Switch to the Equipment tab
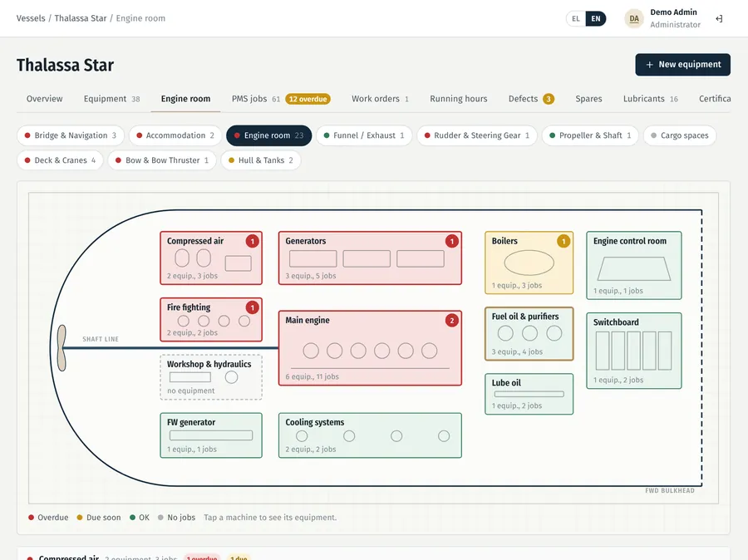Image resolution: width=748 pixels, height=560 pixels. tap(111, 99)
